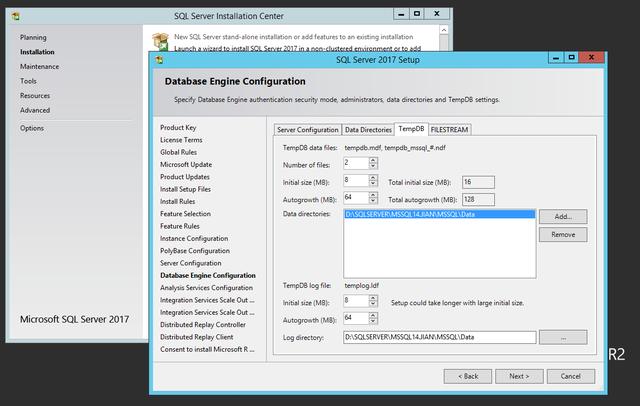Screen dimensions: 640x406
Task: Click the Add... data directory button
Action: (x=563, y=217)
